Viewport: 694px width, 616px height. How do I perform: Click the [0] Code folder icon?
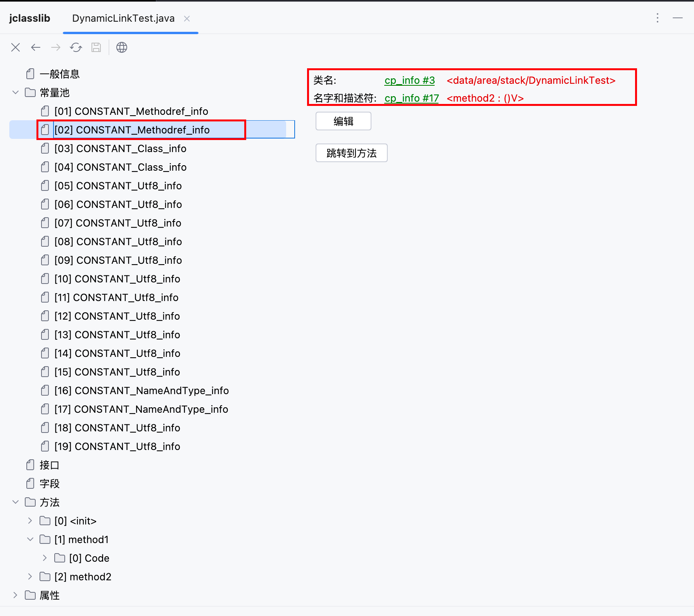60,558
